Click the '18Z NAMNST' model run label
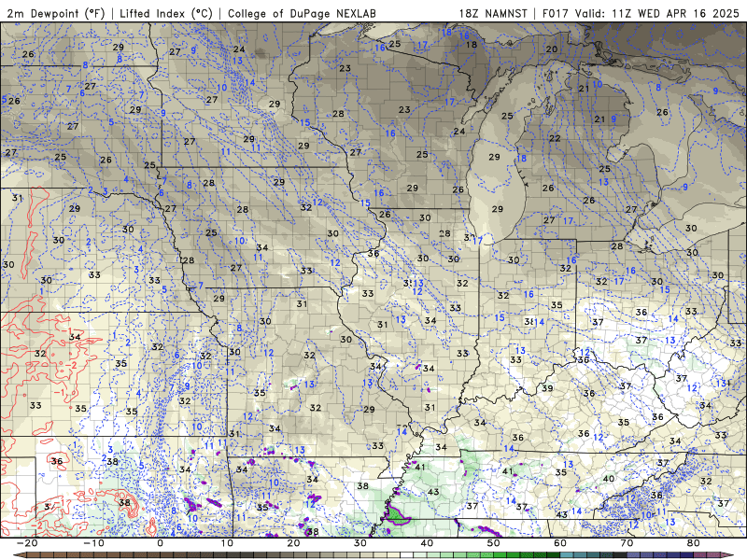This screenshot has height=560, width=747. (x=493, y=13)
